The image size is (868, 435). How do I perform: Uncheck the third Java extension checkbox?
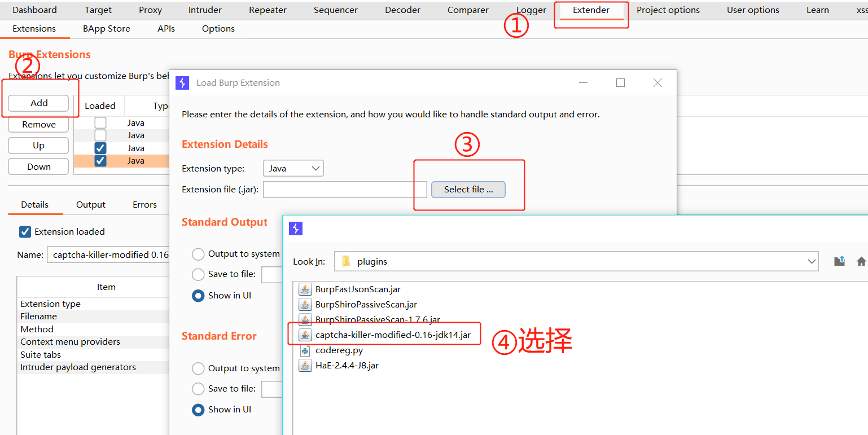tap(100, 148)
